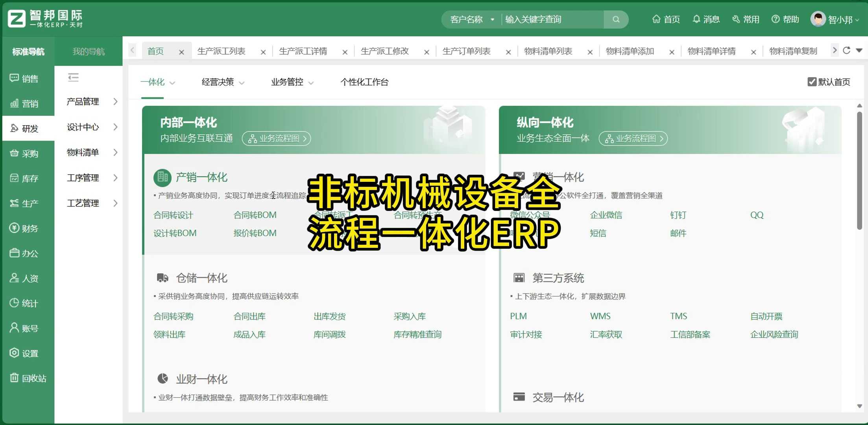Click the scrollbar up arrow

pyautogui.click(x=859, y=105)
